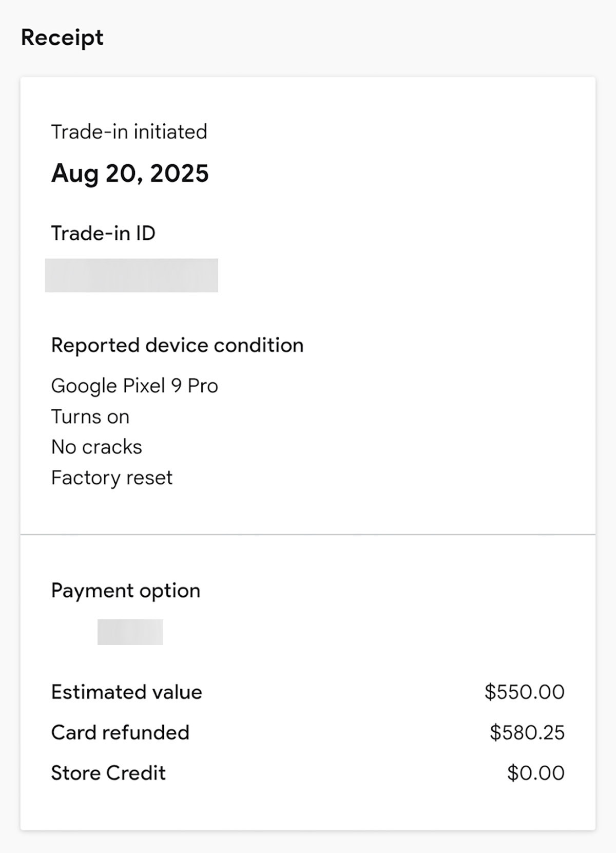Click the Factory reset condition line

click(112, 478)
